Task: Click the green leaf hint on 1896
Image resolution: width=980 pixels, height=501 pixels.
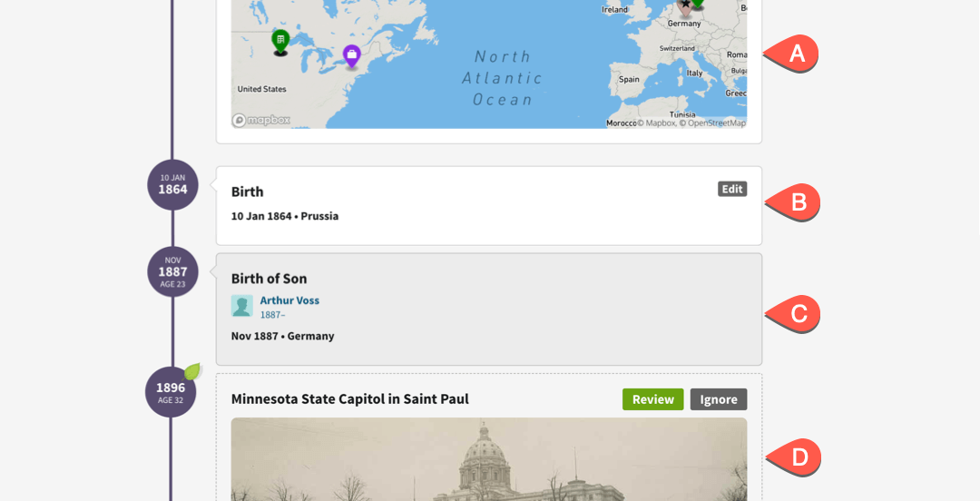Action: [191, 371]
